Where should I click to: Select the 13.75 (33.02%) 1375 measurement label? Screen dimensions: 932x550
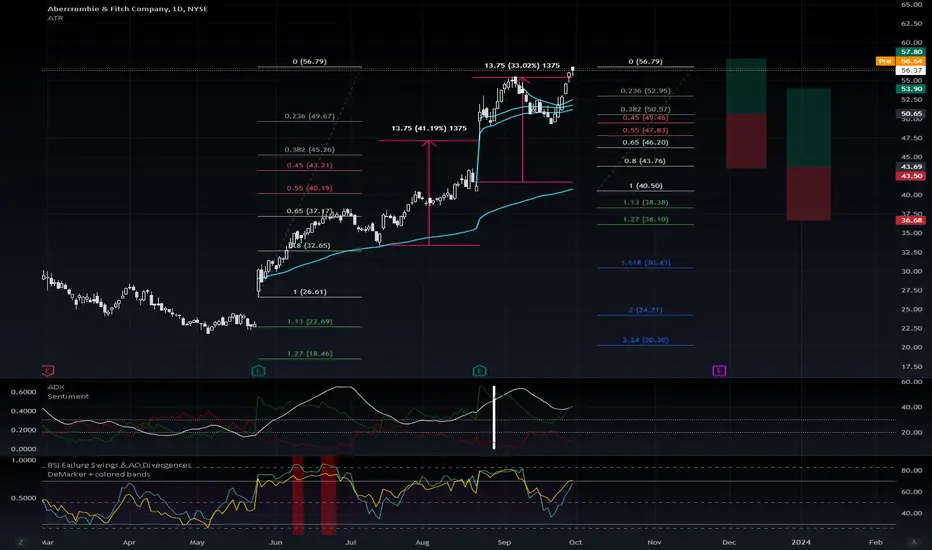point(522,66)
